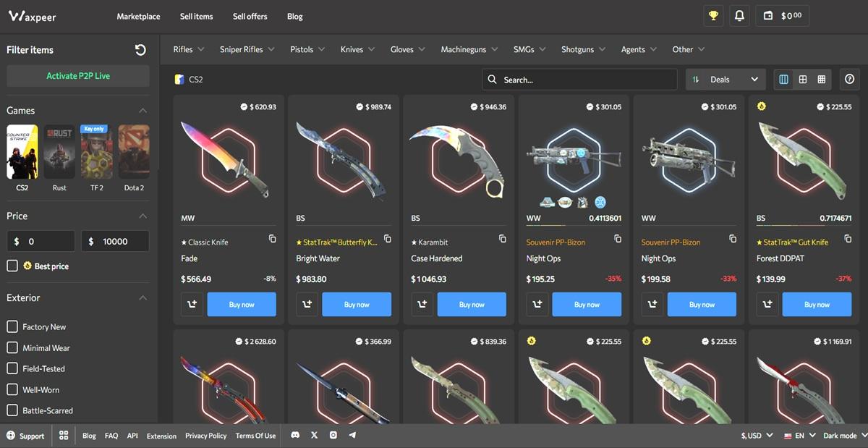Add the $199.58 PP-Bizon to cart
This screenshot has height=448, width=868.
point(652,305)
